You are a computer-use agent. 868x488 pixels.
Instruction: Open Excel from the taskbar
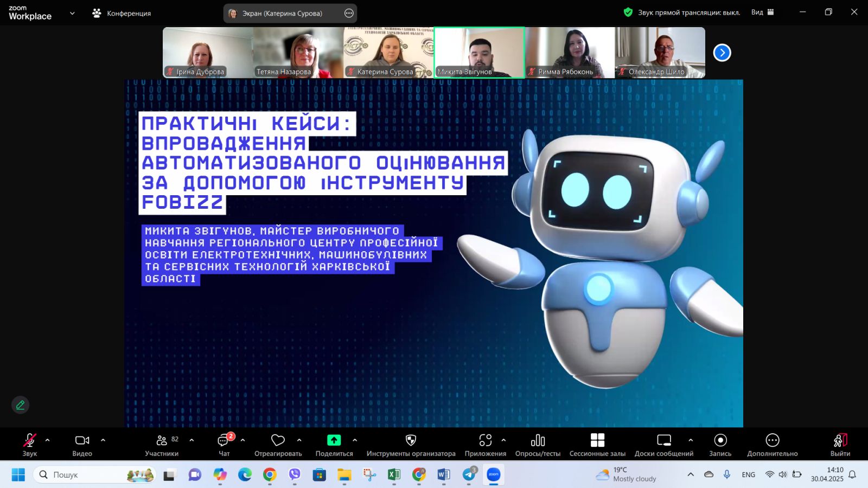click(394, 475)
